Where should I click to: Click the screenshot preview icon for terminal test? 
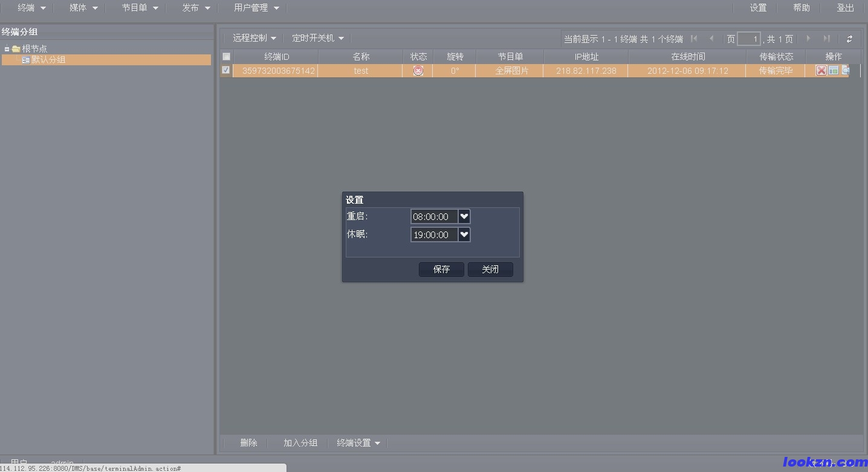(846, 70)
